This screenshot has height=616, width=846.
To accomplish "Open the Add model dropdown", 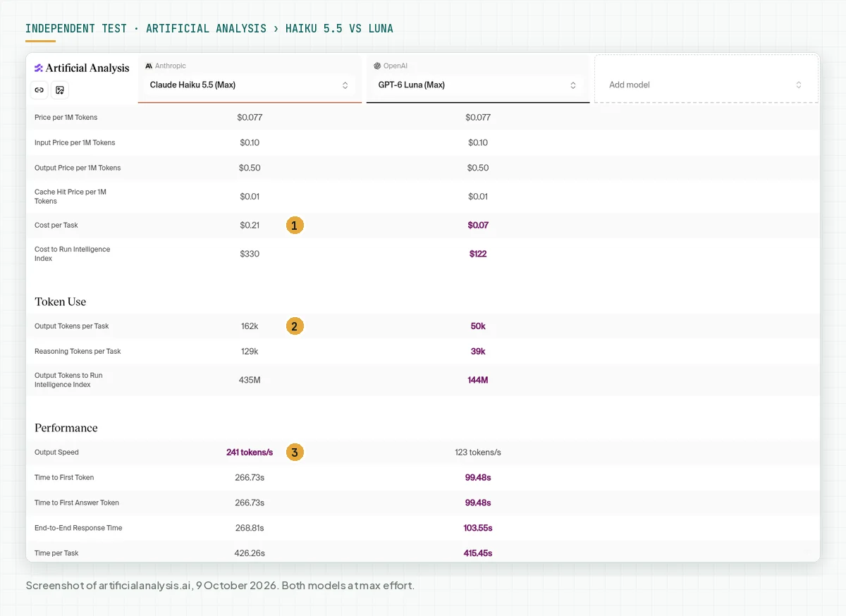I will click(x=706, y=85).
